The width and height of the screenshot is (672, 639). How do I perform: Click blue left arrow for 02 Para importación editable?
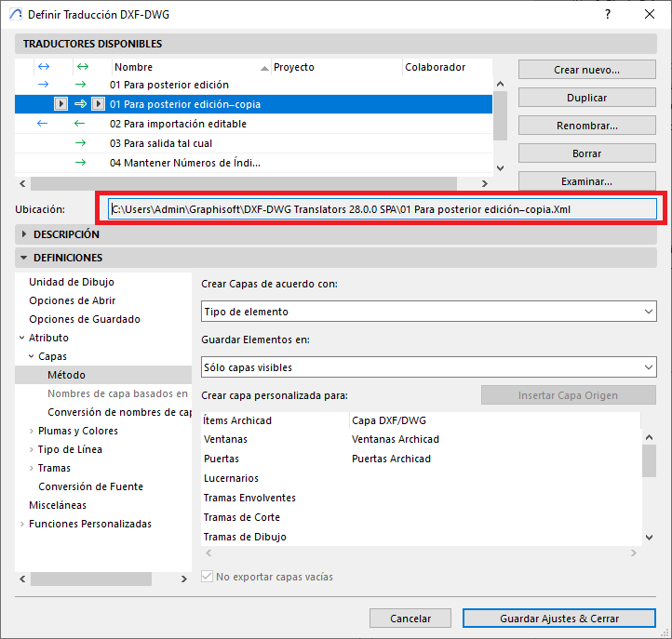click(42, 124)
